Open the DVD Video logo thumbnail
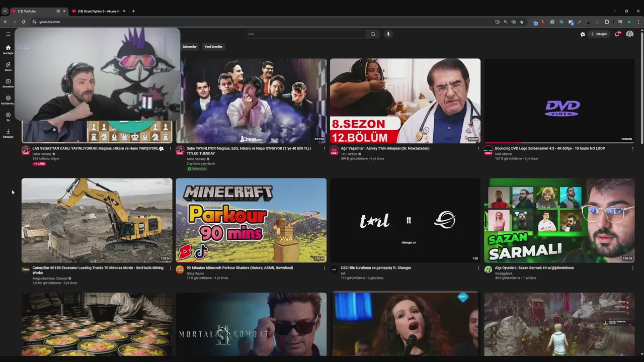 [x=559, y=101]
